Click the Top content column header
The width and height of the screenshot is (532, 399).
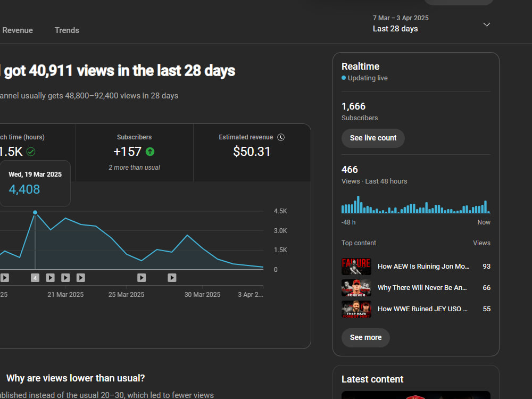[x=359, y=243]
